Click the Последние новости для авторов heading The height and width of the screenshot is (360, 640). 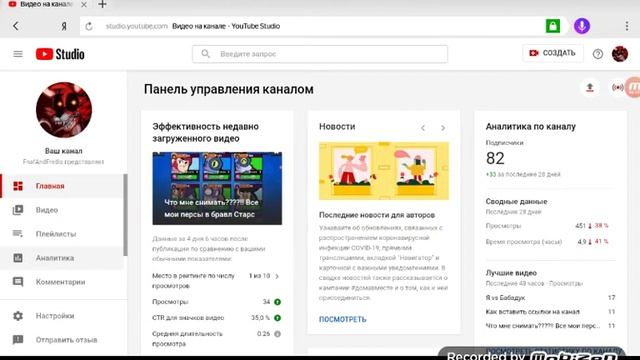[377, 215]
